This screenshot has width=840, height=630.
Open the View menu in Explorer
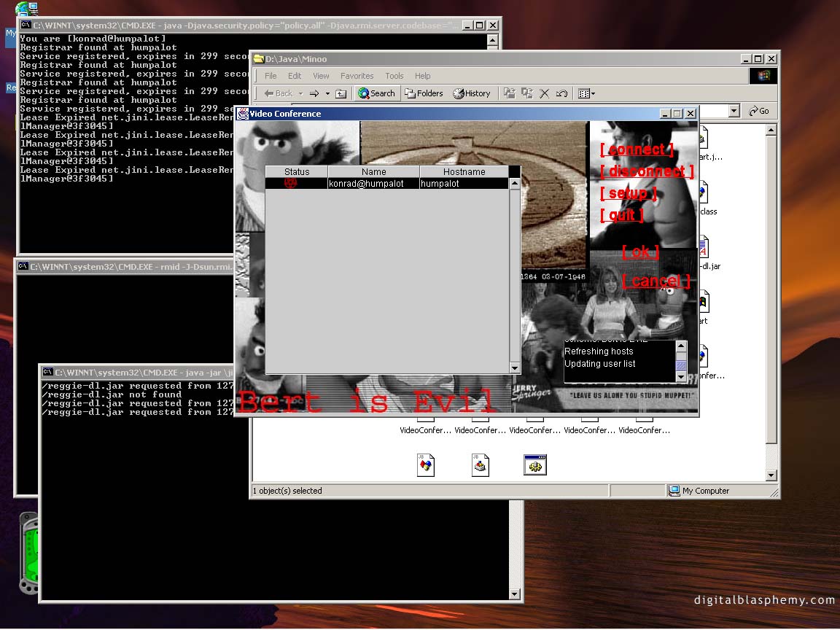tap(321, 76)
